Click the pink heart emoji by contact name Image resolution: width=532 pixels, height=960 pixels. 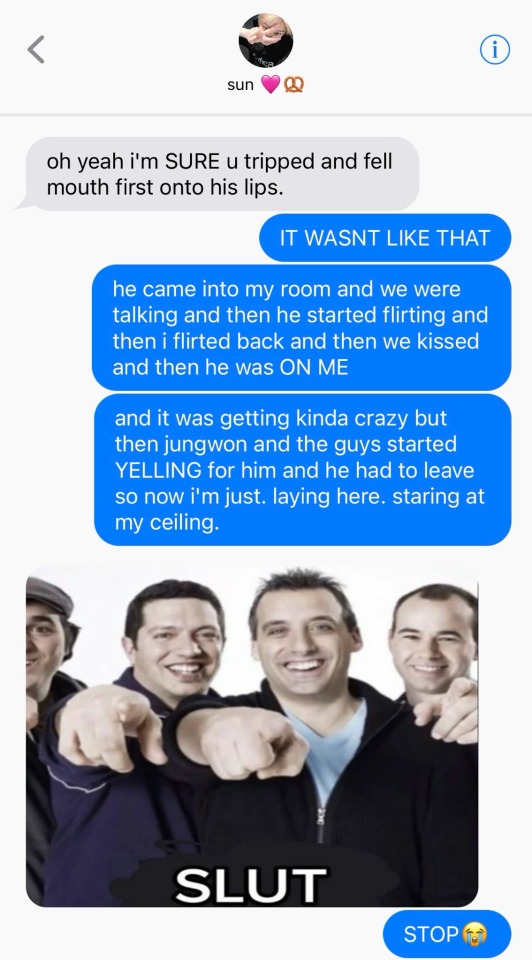click(271, 84)
